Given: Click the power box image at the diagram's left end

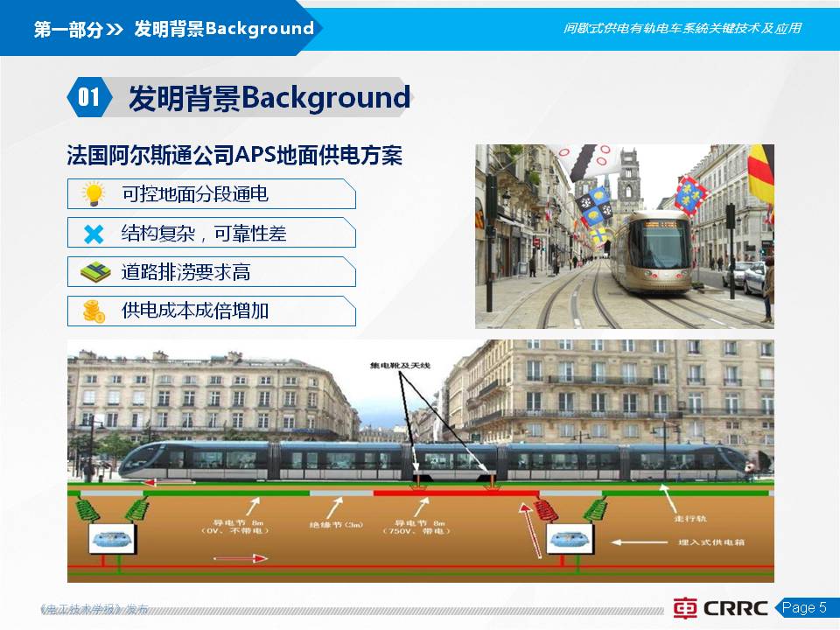Looking at the screenshot, I should pyautogui.click(x=111, y=539).
